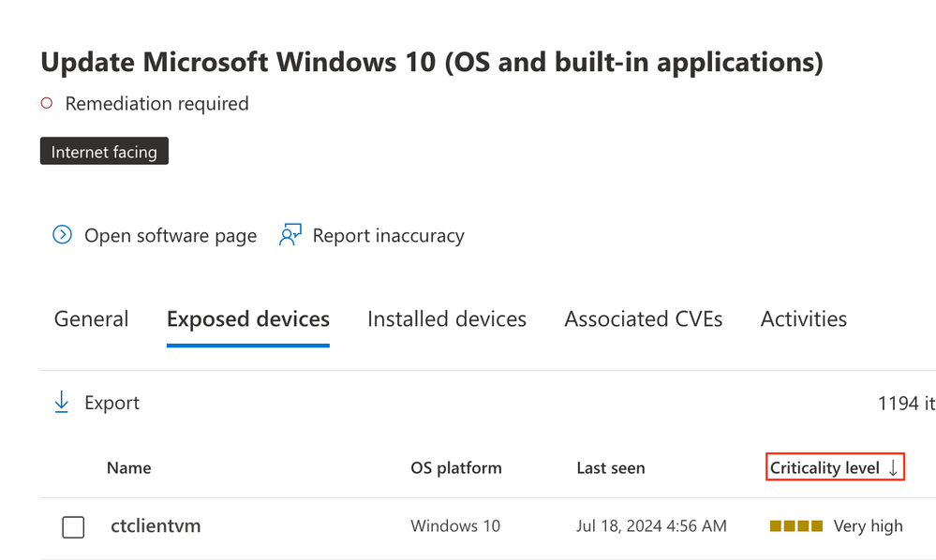Click the page title Update Microsoft Windows 10

[432, 62]
